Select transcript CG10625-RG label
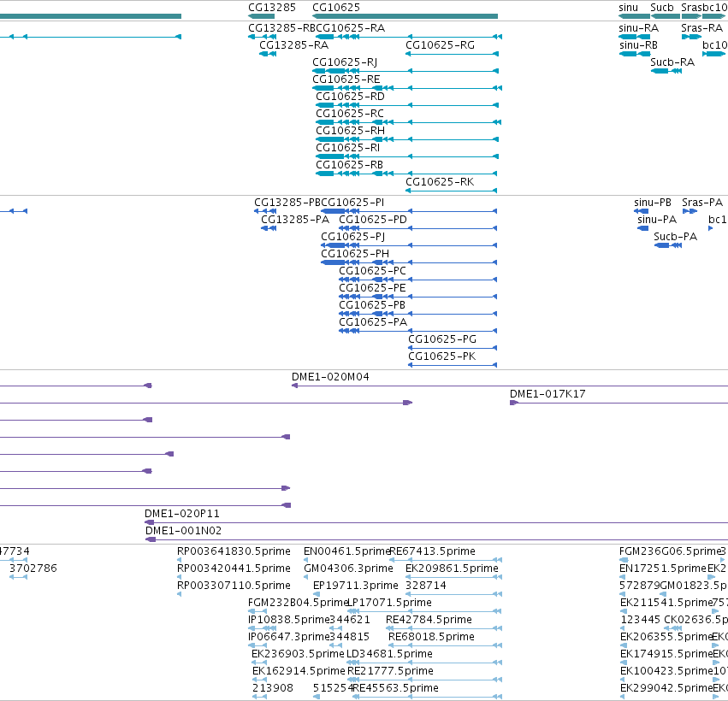Screen dimensions: 728x701 coord(441,45)
